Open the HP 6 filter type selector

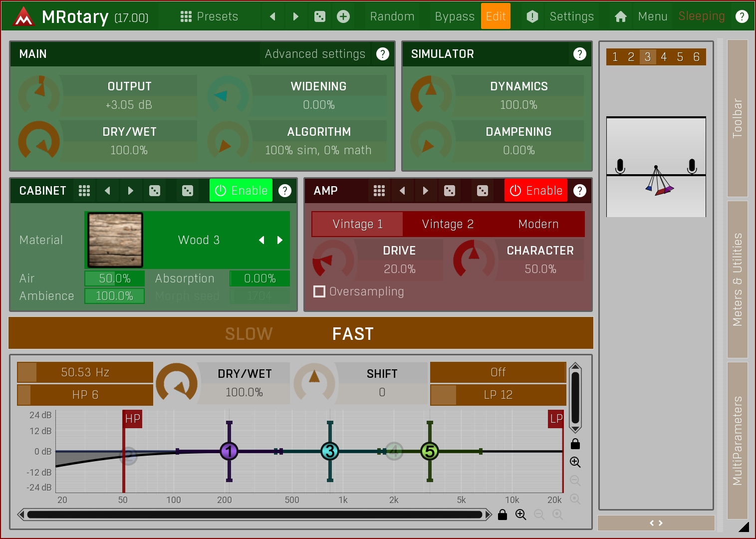coord(85,395)
